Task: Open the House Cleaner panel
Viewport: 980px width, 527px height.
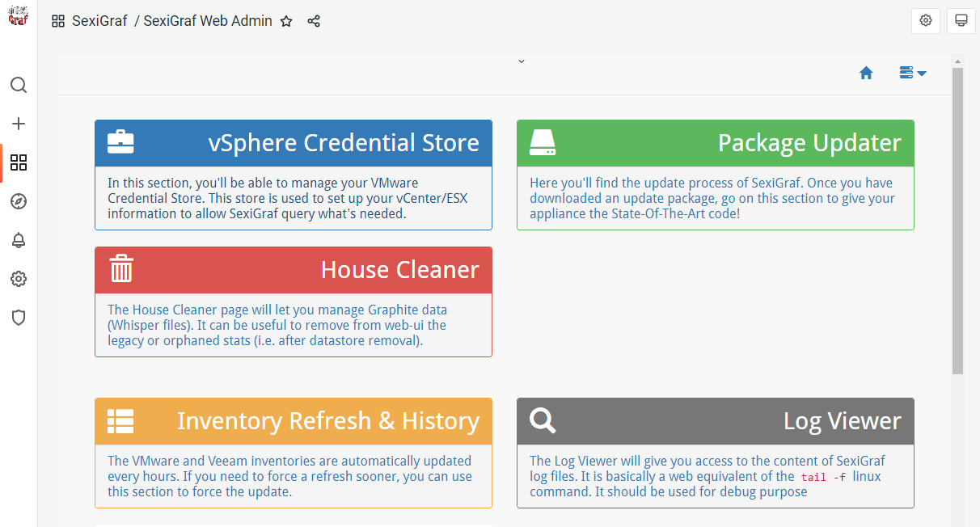Action: (x=294, y=301)
